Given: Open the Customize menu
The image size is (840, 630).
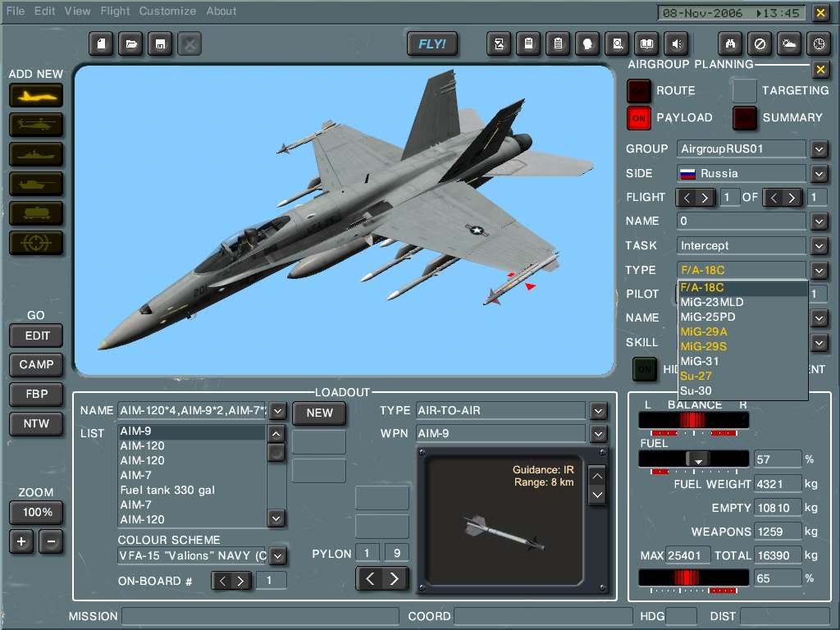Looking at the screenshot, I should [x=167, y=11].
